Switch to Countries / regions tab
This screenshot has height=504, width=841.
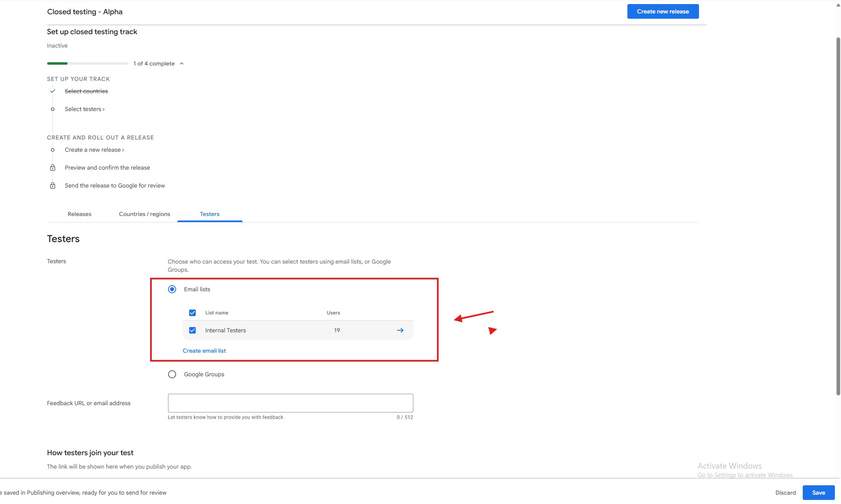(144, 214)
